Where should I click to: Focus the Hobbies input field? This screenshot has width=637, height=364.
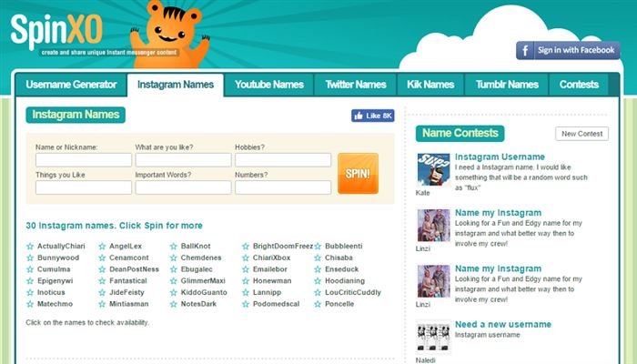click(283, 160)
